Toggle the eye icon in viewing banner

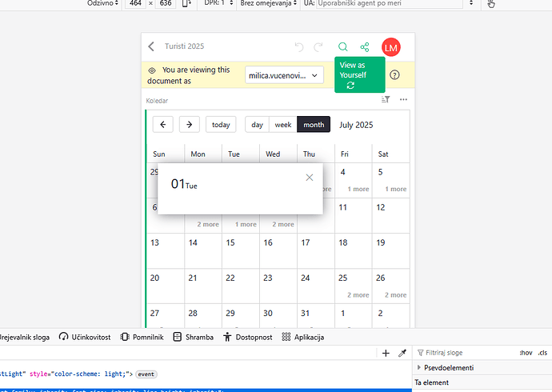pyautogui.click(x=152, y=70)
